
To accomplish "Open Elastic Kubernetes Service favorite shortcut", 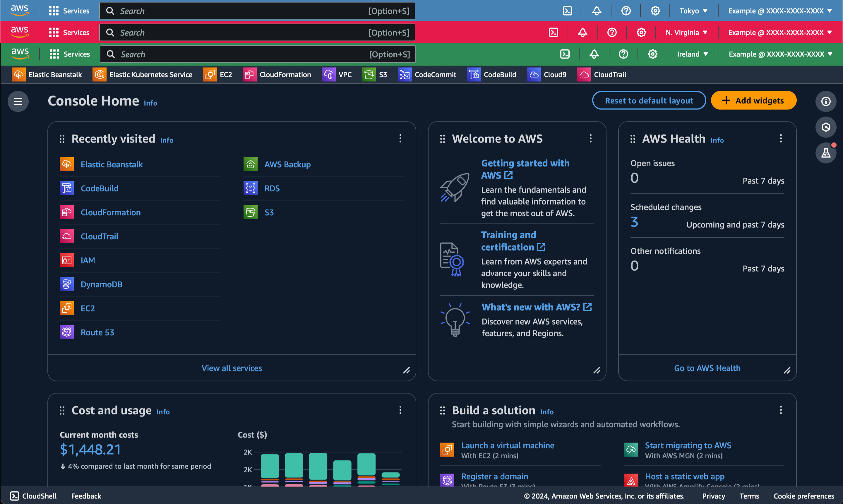I will [142, 75].
